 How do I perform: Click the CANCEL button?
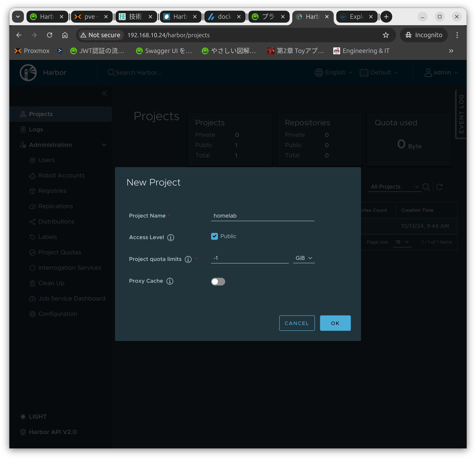tap(297, 323)
